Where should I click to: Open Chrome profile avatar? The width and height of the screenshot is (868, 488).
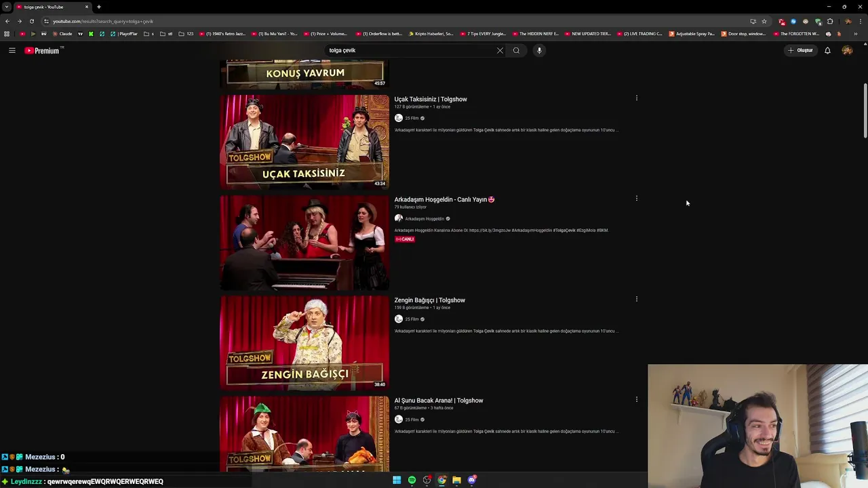pos(848,21)
